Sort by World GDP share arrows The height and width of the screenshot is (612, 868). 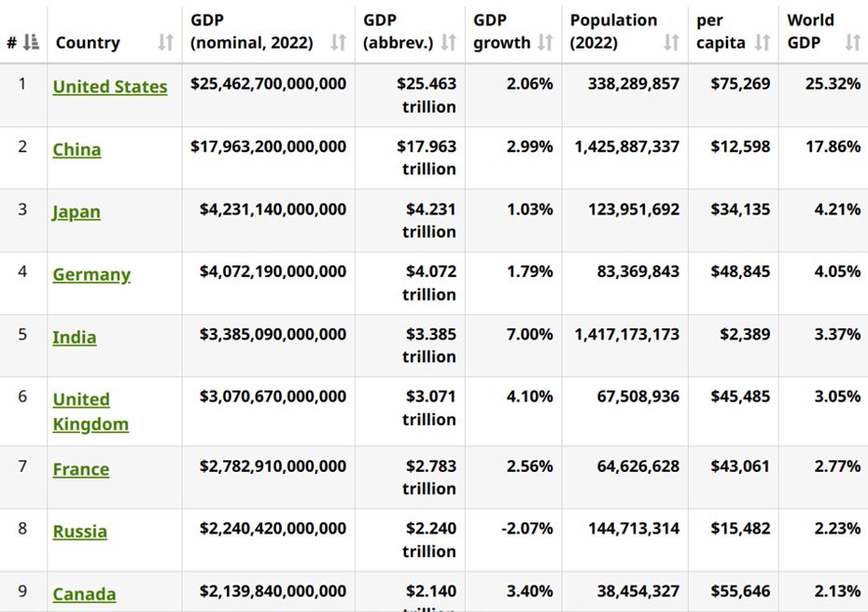852,42
